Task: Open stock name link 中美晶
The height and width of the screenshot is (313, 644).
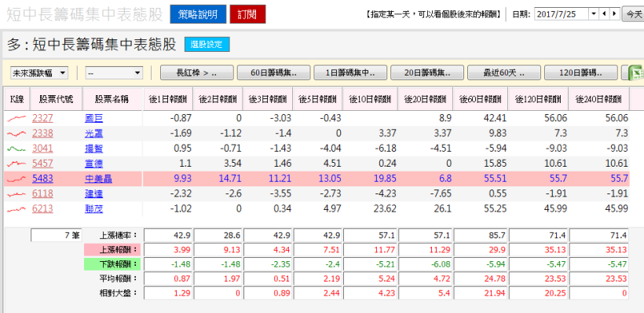Action: tap(98, 179)
